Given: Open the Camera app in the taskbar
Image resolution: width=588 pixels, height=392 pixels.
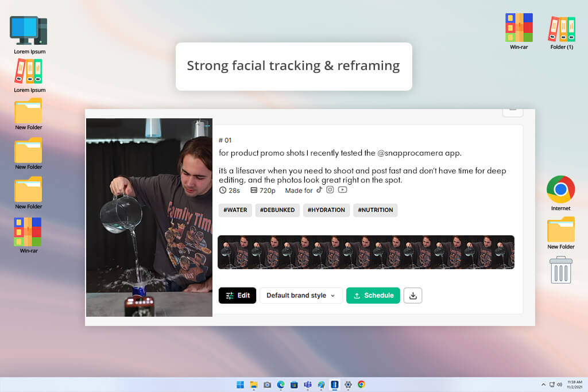Looking at the screenshot, I should pos(268,385).
